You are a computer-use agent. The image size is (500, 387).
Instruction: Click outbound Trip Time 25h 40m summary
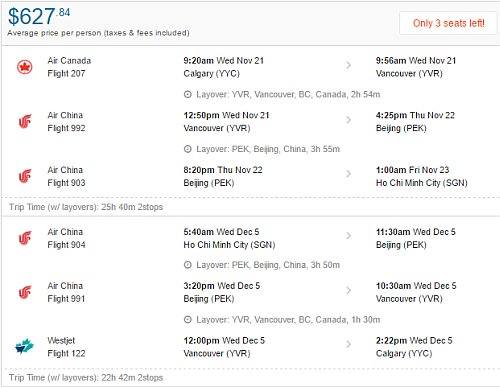pyautogui.click(x=86, y=207)
